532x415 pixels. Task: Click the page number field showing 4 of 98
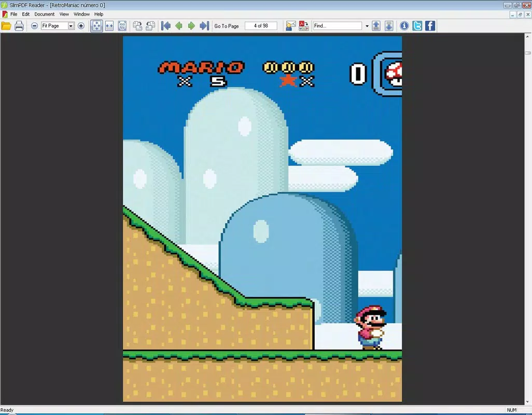(261, 26)
